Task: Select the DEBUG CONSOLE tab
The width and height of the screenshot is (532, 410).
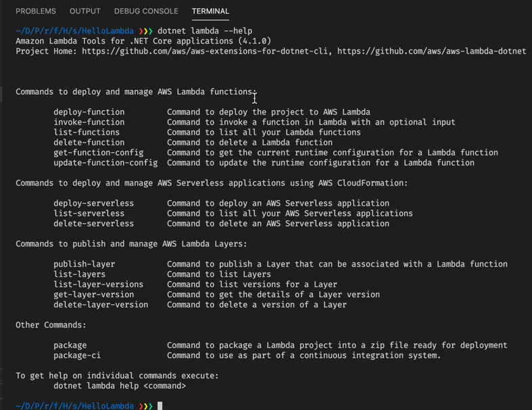Action: (146, 12)
